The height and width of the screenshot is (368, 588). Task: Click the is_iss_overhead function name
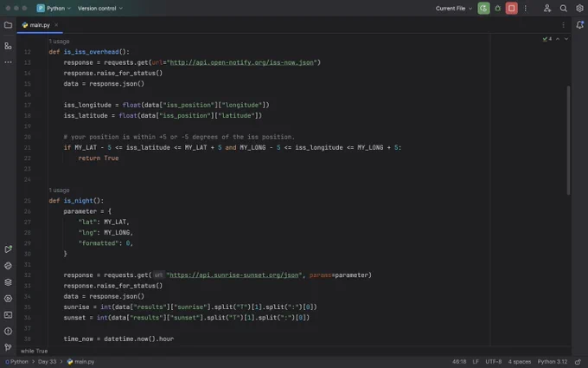(x=91, y=52)
